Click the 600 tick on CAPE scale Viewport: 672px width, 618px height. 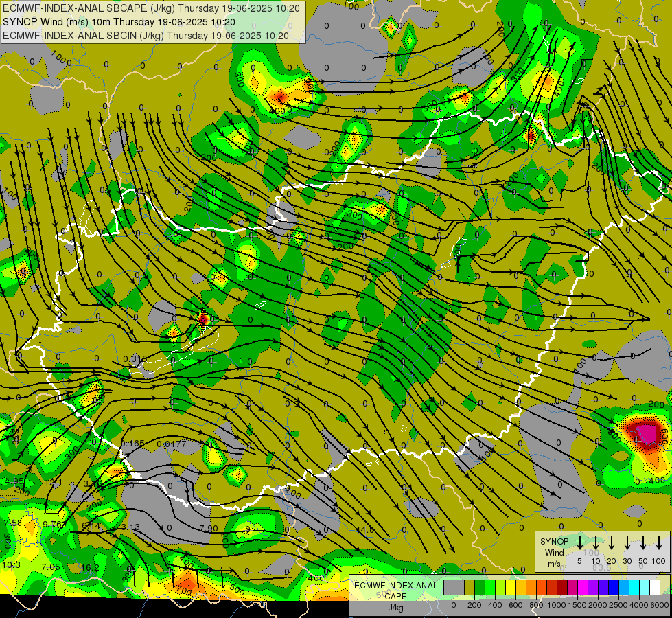(515, 605)
